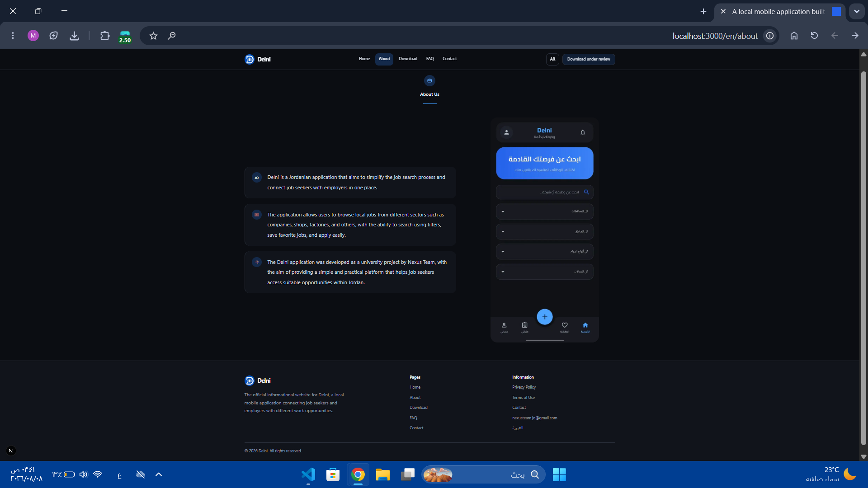Go to the Home nav item
Image resolution: width=868 pixels, height=488 pixels.
click(x=364, y=59)
